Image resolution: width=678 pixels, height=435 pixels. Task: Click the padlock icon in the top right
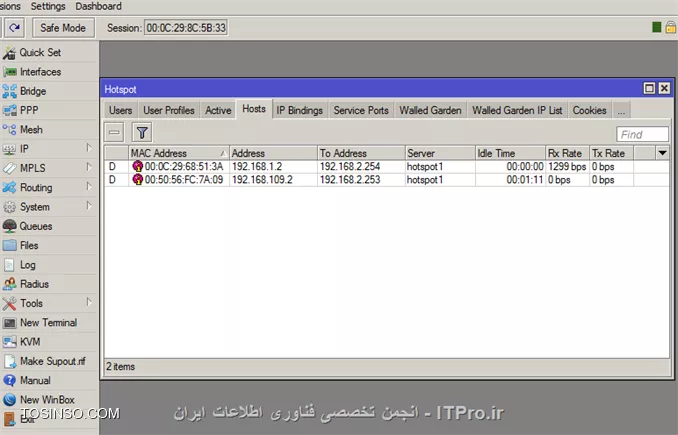(x=671, y=28)
